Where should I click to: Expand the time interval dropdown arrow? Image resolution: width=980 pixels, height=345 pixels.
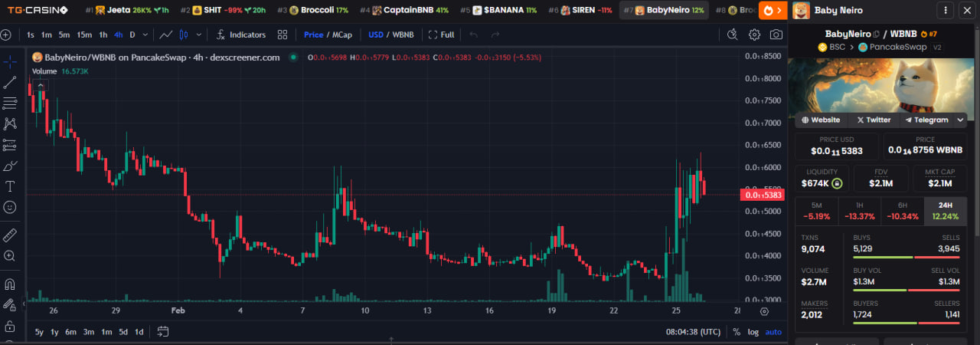click(x=145, y=34)
